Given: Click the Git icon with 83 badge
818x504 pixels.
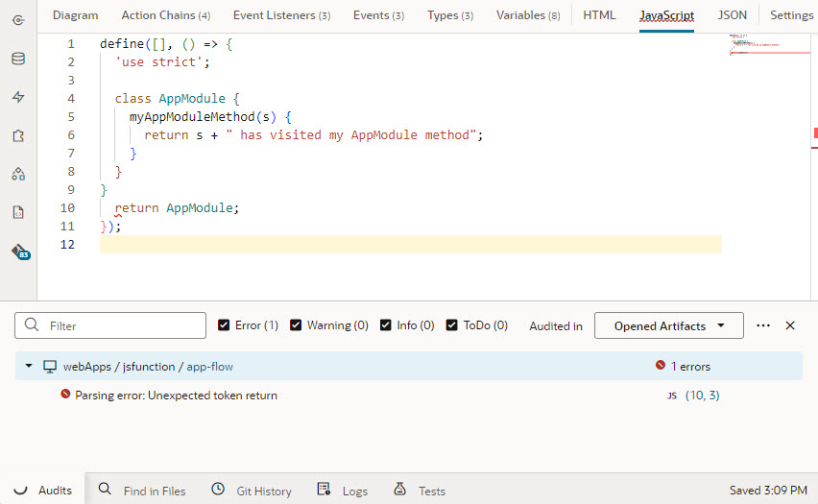Looking at the screenshot, I should pos(20,252).
